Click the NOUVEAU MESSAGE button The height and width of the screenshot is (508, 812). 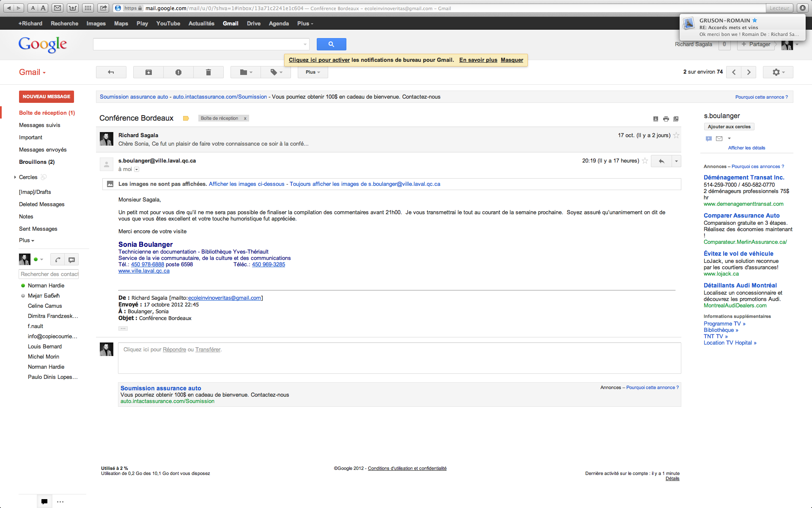47,97
